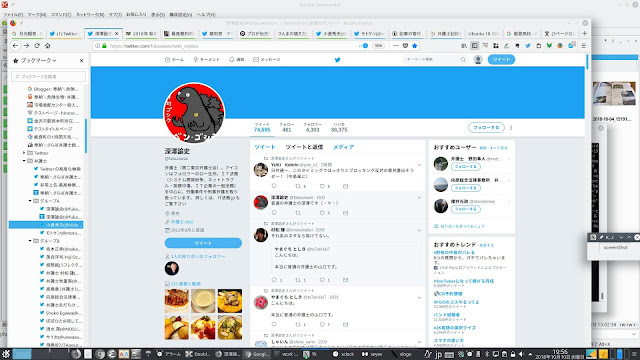This screenshot has width=640, height=360.
Task: Click the jp input indicator in taskbar
Action: (x=438, y=354)
